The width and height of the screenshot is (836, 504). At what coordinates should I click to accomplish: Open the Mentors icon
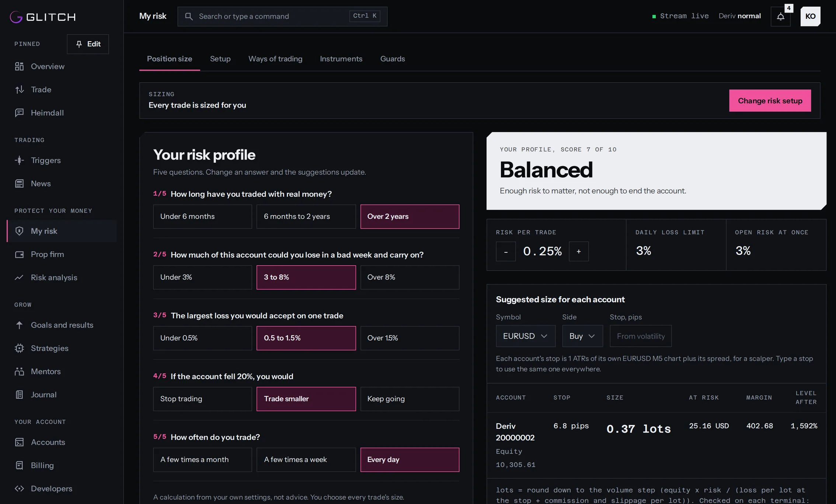tap(19, 371)
